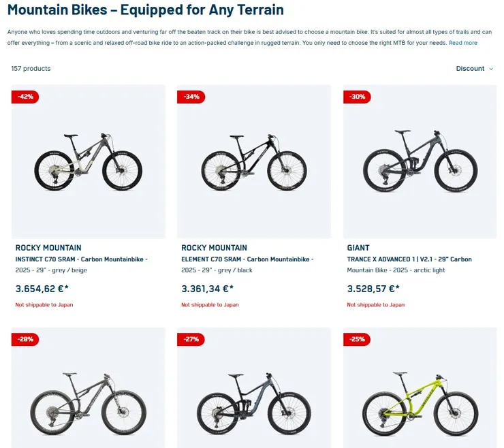Open the lime green bike image
504x448 pixels.
[420, 405]
